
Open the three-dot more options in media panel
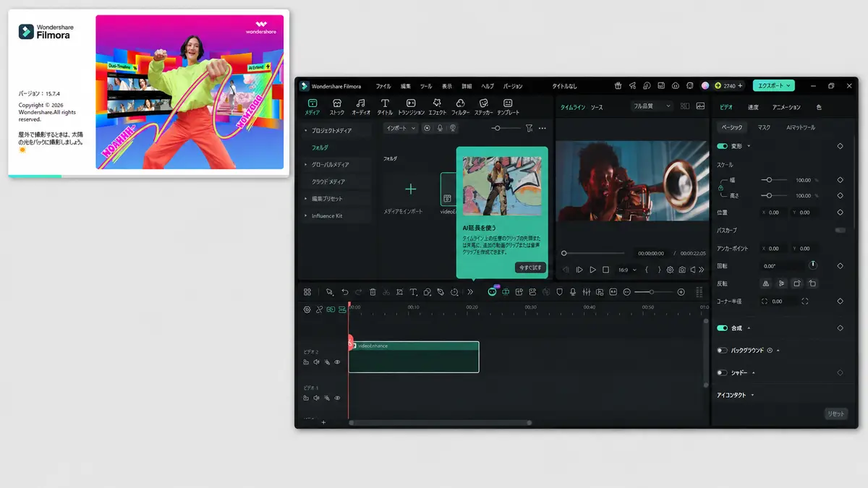coord(542,128)
